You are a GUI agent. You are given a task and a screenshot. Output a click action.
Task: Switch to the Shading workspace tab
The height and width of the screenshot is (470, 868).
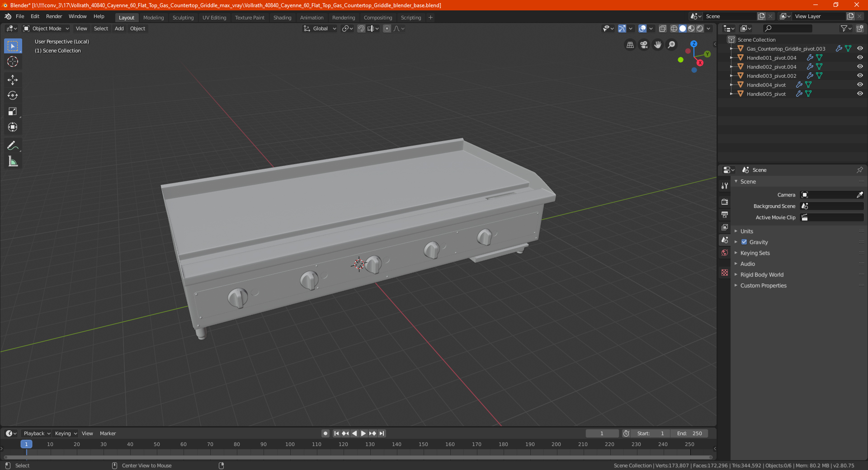(282, 18)
